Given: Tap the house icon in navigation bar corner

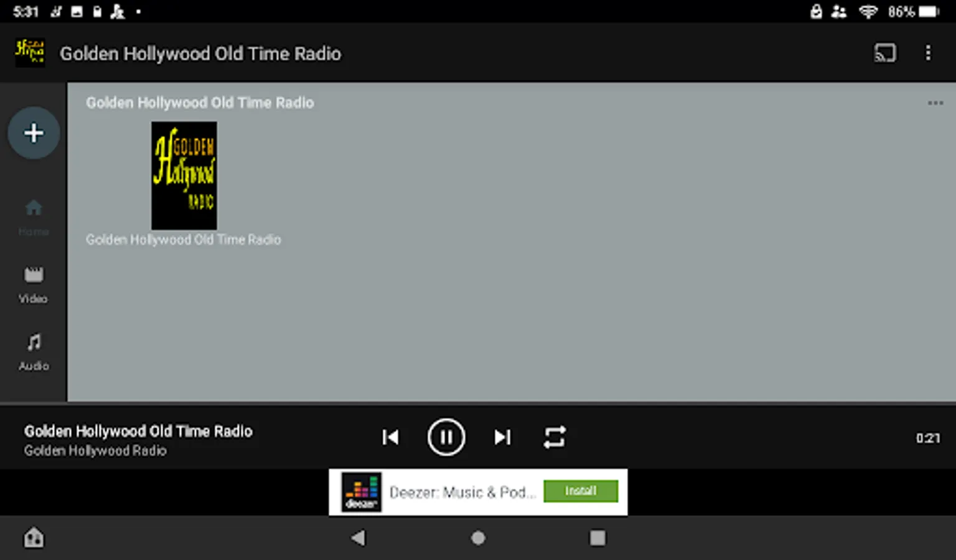Looking at the screenshot, I should tap(34, 537).
